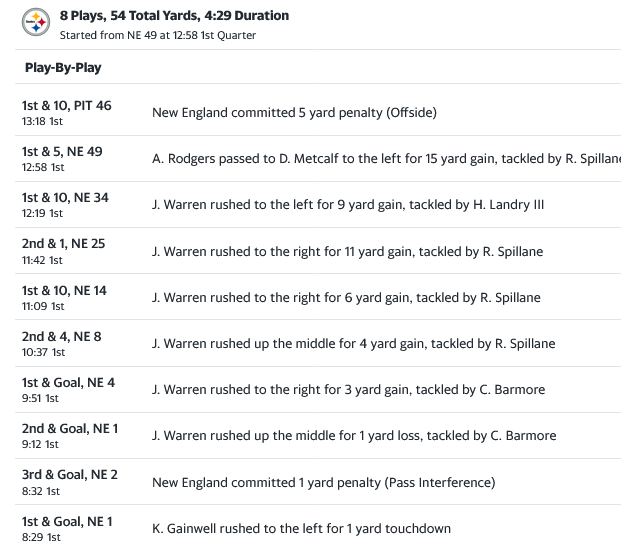Click the 8:29 1st timestamp
The image size is (621, 545).
[x=41, y=537]
